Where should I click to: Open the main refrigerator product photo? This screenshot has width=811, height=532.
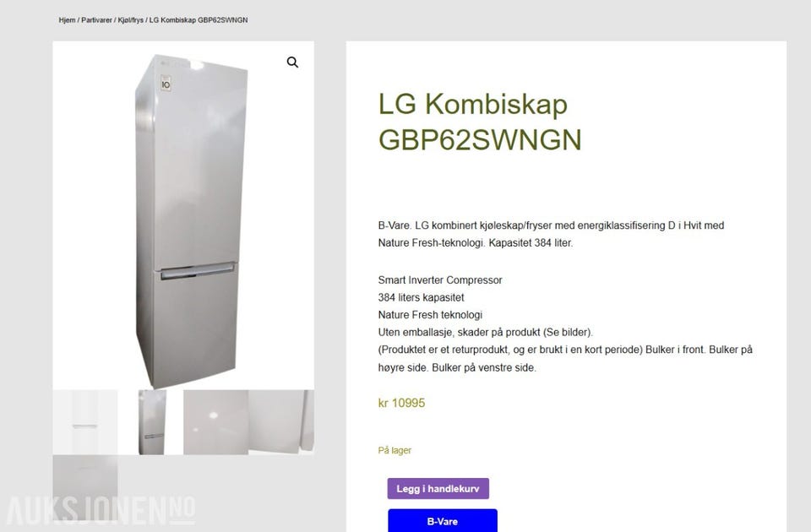point(183,215)
